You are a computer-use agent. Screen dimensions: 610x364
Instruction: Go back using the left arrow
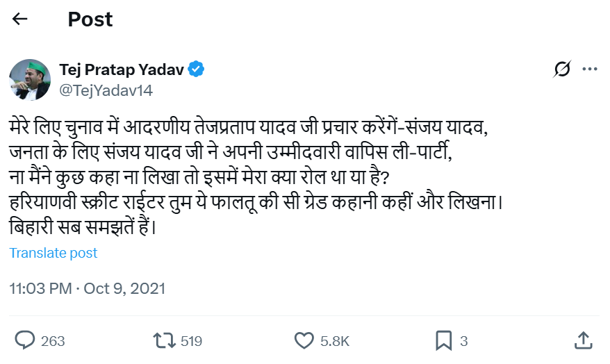20,19
